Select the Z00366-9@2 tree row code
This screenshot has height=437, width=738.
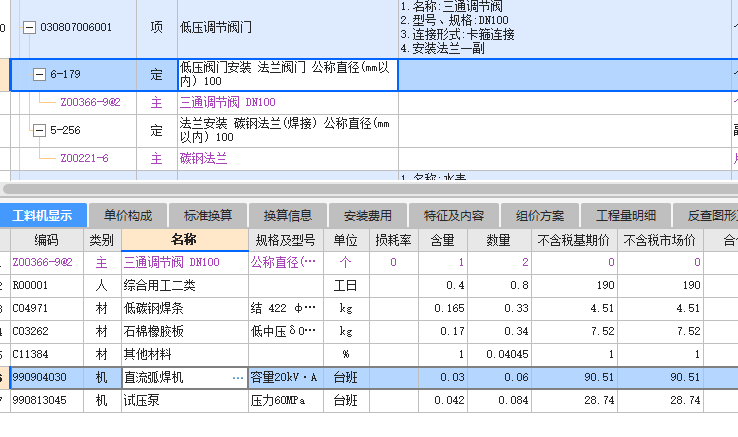(90, 102)
